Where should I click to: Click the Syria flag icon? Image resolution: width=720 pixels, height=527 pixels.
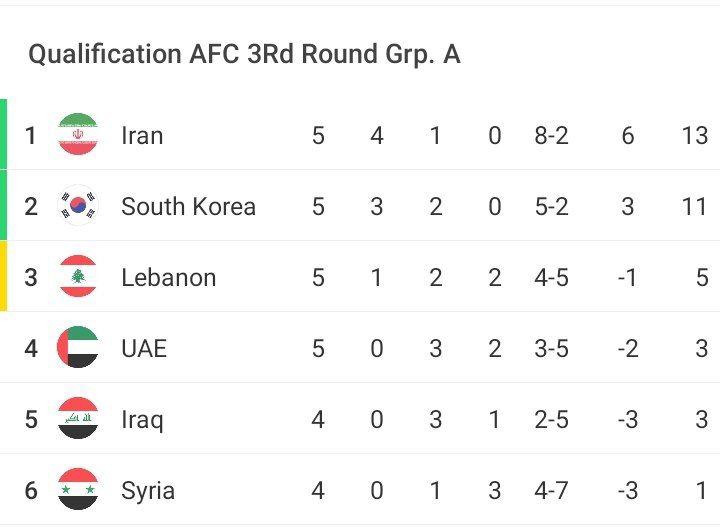tap(78, 490)
